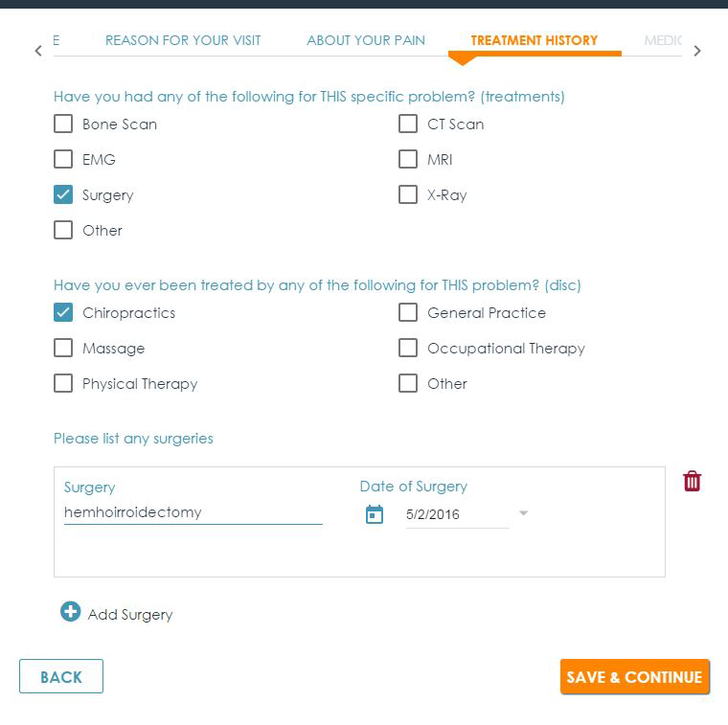Click the plus icon to add surgery
This screenshot has width=728, height=725.
70,612
